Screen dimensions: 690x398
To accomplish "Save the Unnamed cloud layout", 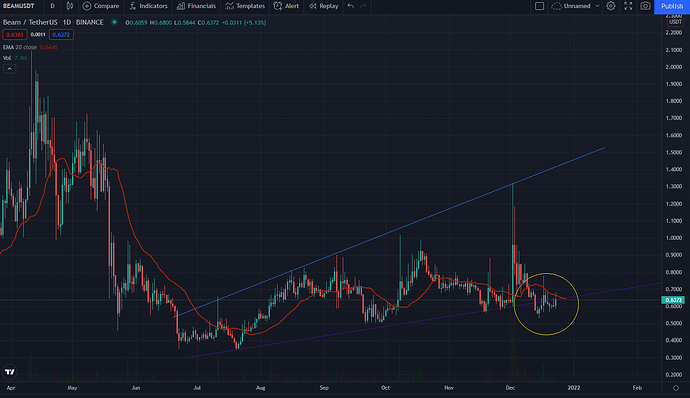I will [571, 6].
